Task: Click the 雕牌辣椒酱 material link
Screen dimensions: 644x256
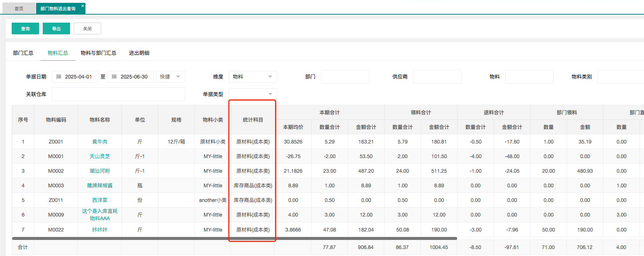Action: click(100, 186)
